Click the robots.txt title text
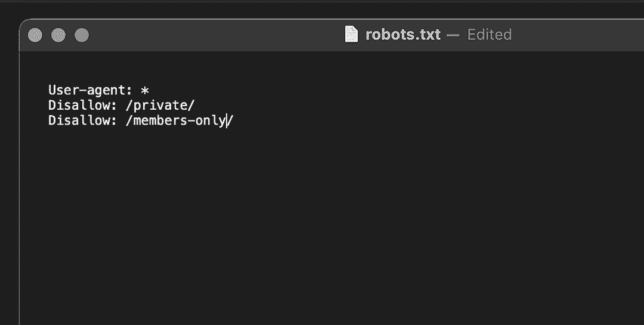Image resolution: width=644 pixels, height=325 pixels. (402, 35)
